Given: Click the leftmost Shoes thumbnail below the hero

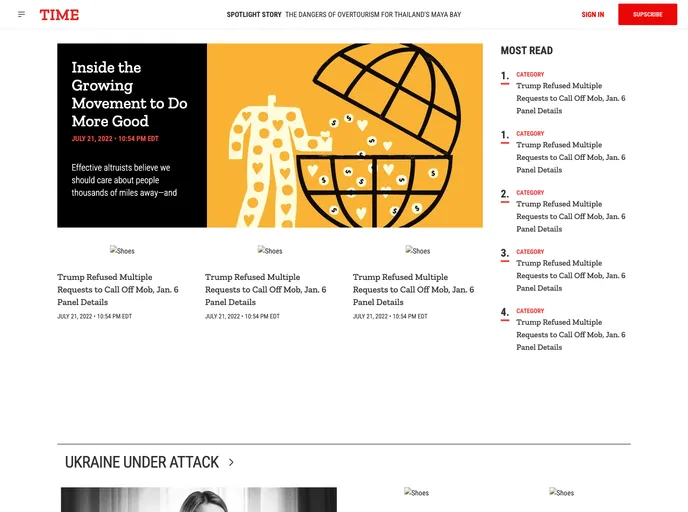Looking at the screenshot, I should point(122,251).
